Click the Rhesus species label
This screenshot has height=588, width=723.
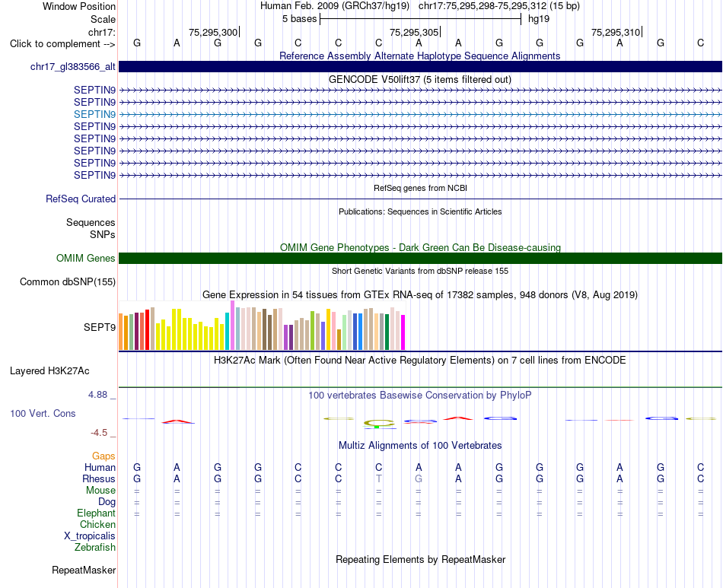tap(99, 478)
